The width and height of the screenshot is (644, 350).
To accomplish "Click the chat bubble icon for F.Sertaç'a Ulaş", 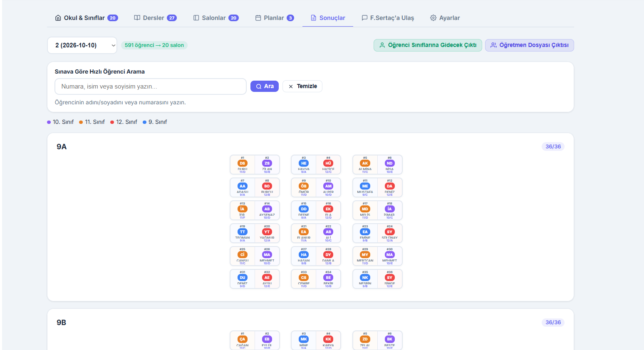I will [364, 18].
